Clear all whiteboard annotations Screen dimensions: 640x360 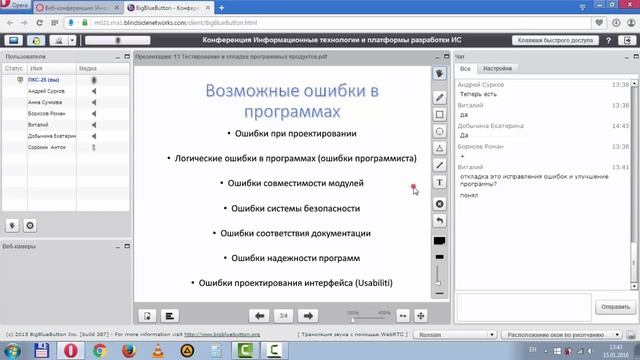pos(439,204)
